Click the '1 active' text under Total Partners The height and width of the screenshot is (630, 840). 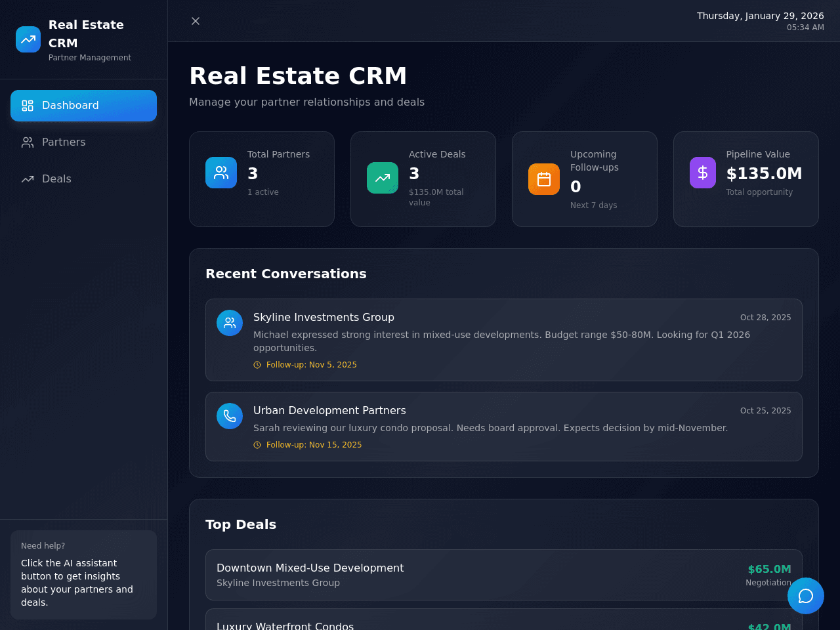pyautogui.click(x=263, y=192)
